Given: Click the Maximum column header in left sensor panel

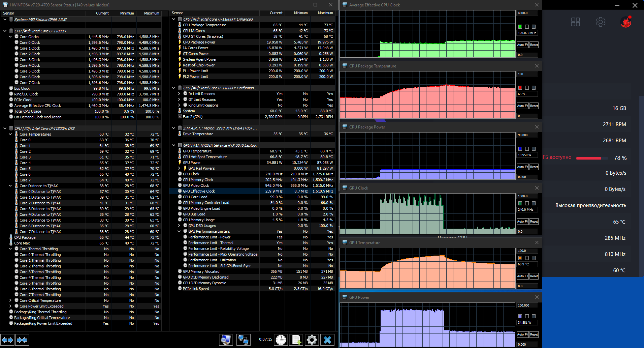Looking at the screenshot, I should (151, 13).
